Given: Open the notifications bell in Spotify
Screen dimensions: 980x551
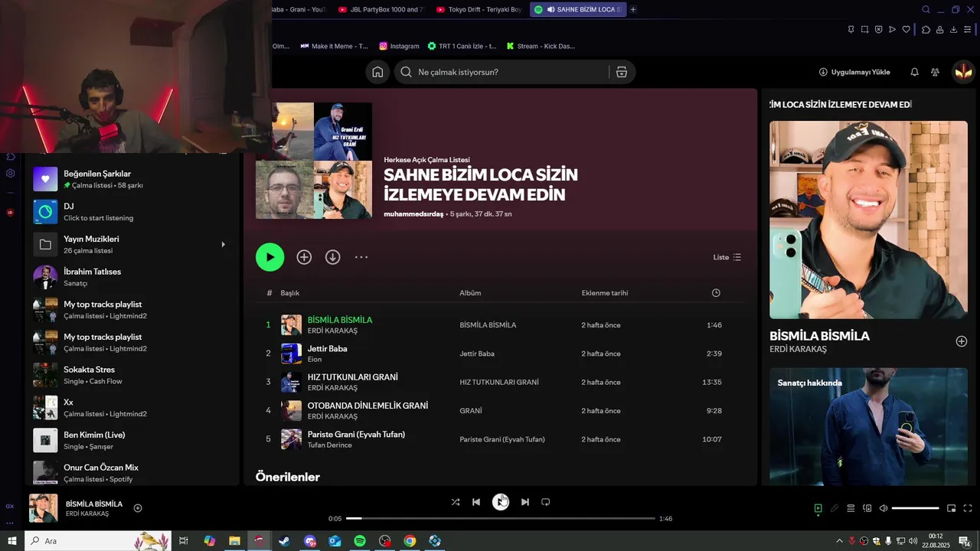Looking at the screenshot, I should click(x=914, y=72).
